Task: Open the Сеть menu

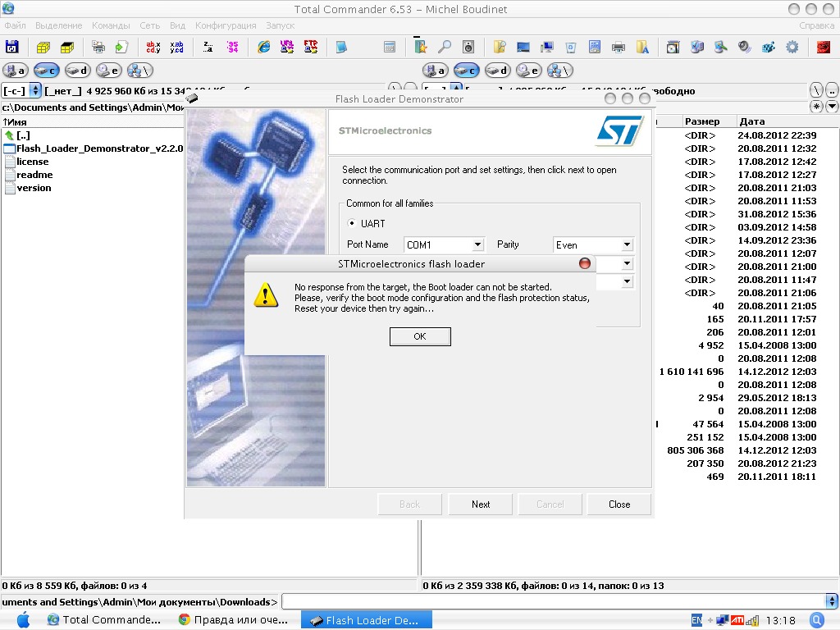Action: pyautogui.click(x=150, y=25)
